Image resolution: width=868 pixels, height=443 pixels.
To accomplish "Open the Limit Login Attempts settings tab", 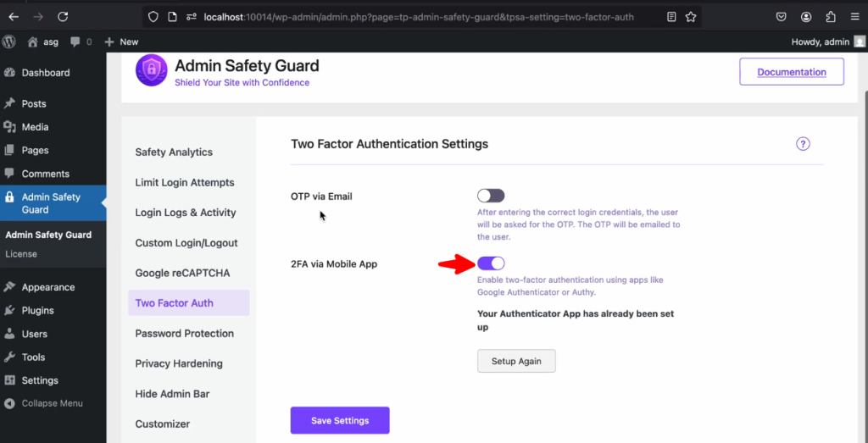I will click(185, 182).
